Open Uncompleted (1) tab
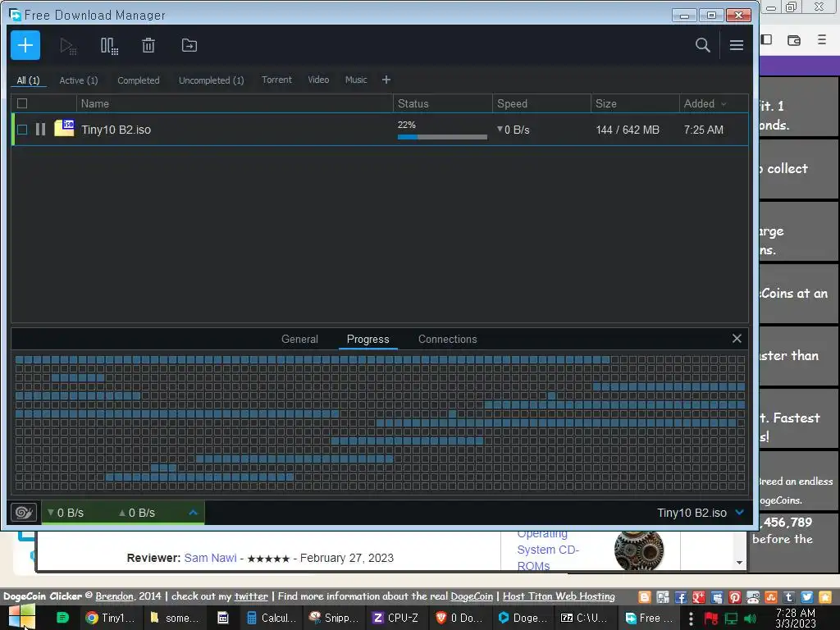840x630 pixels. [211, 80]
